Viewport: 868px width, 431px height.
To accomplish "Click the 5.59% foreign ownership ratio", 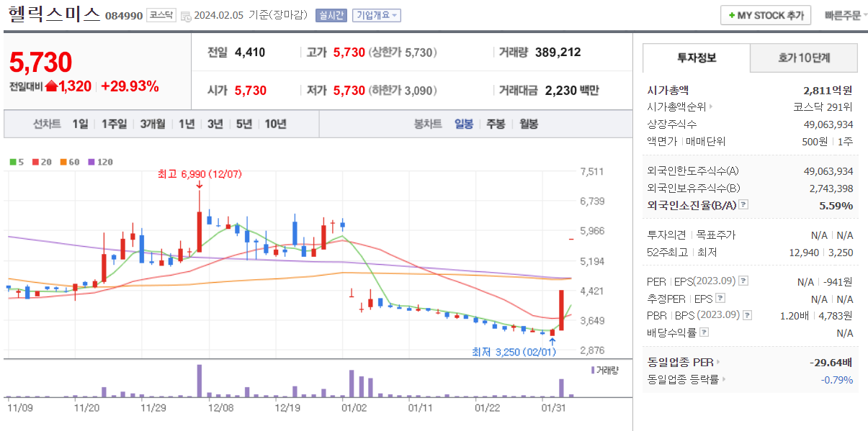I will point(836,205).
